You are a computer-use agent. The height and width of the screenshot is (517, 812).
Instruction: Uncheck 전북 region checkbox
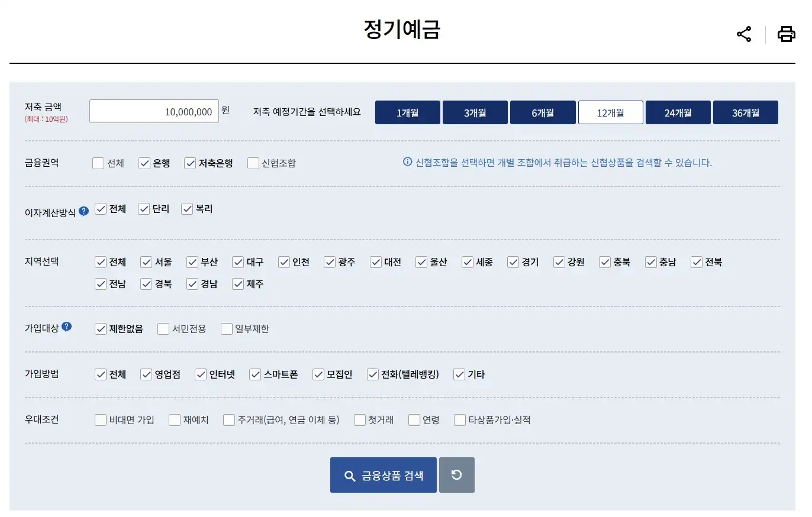pyautogui.click(x=697, y=262)
